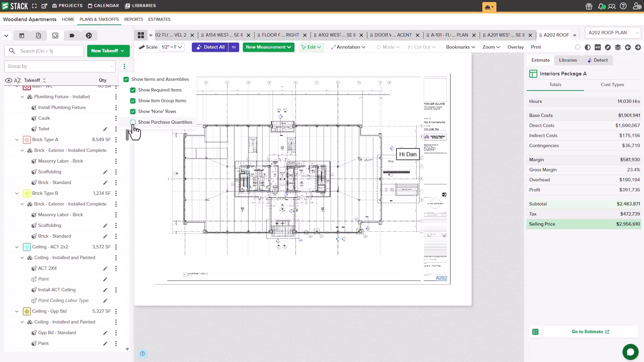Screen dimensions: 644x362
Task: Open the REPORTS menu
Action: pos(133,19)
